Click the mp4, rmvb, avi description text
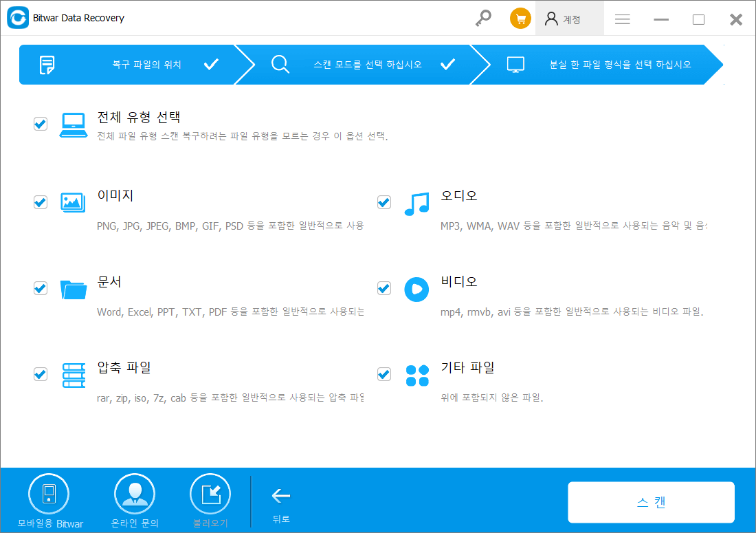 (x=572, y=312)
